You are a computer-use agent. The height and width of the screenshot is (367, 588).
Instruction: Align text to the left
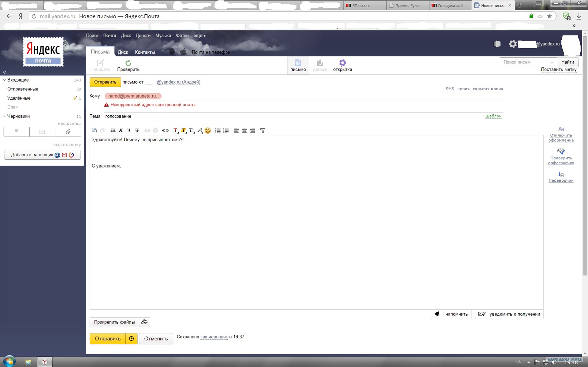(236, 130)
